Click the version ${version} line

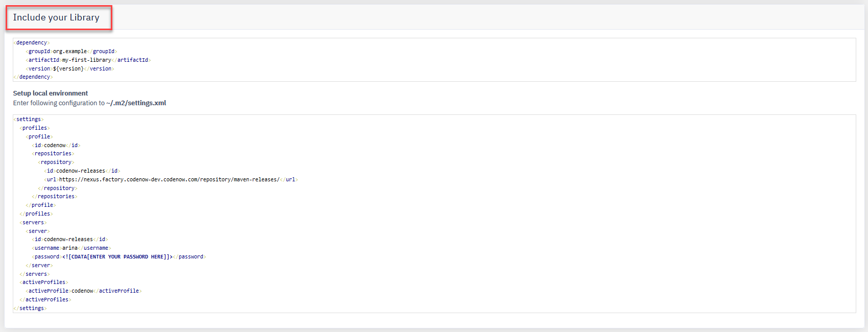click(x=70, y=69)
